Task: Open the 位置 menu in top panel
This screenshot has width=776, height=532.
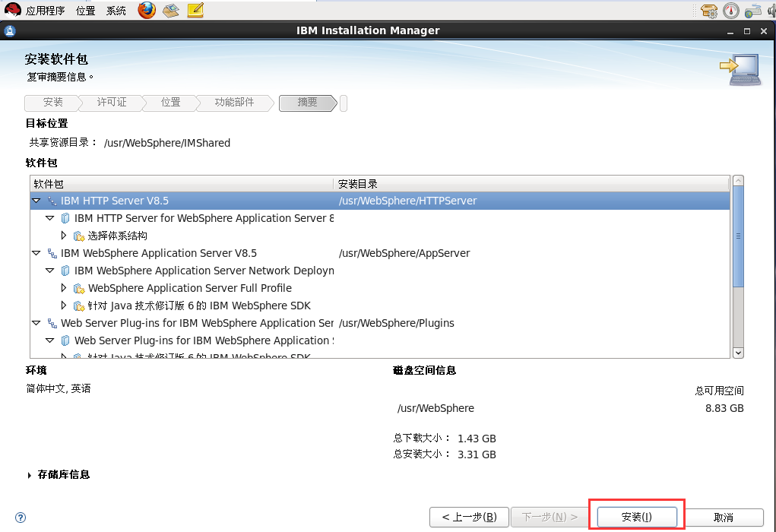Action: (x=85, y=11)
